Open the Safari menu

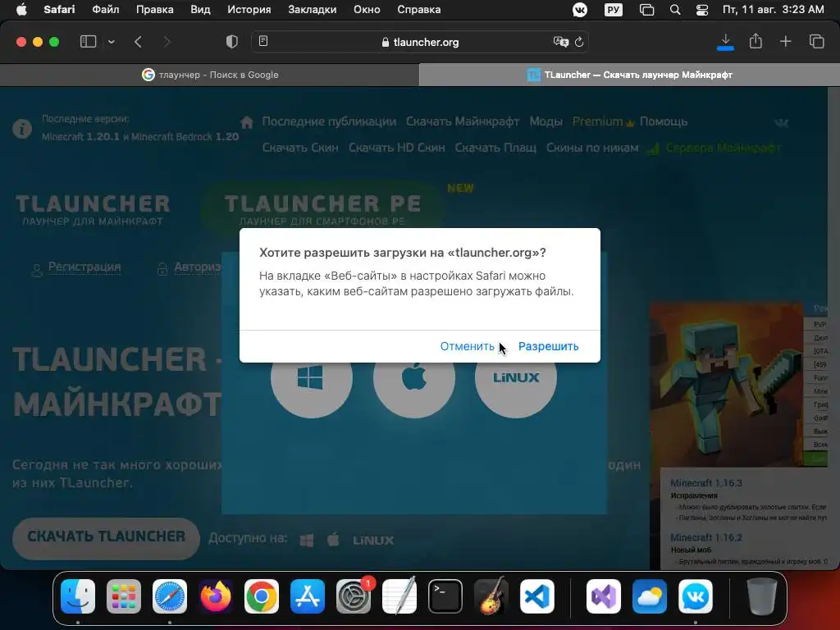[x=59, y=10]
